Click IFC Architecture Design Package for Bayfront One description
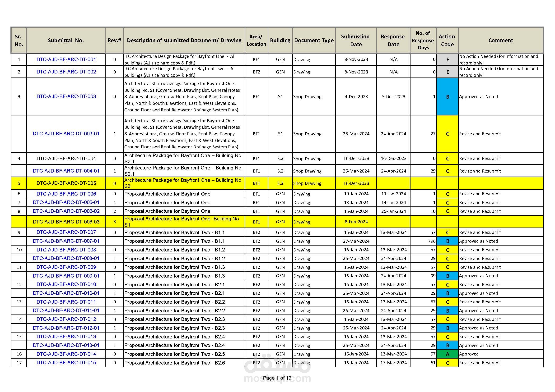The image size is (555, 392). [x=180, y=59]
